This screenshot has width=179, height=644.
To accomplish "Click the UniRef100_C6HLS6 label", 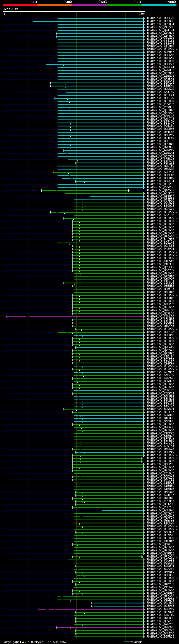I will tap(161, 317).
